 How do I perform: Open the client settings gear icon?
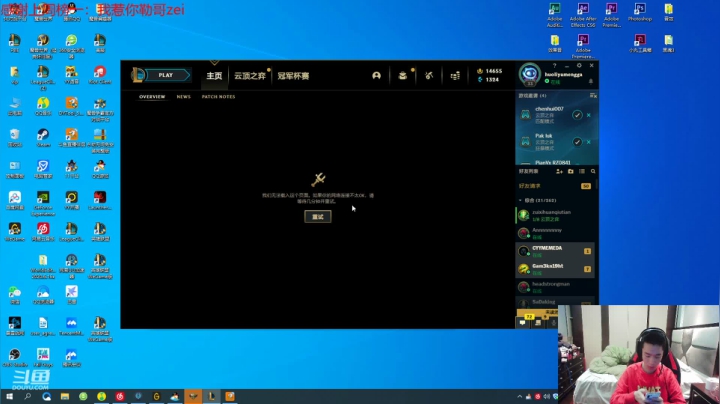pyautogui.click(x=579, y=66)
